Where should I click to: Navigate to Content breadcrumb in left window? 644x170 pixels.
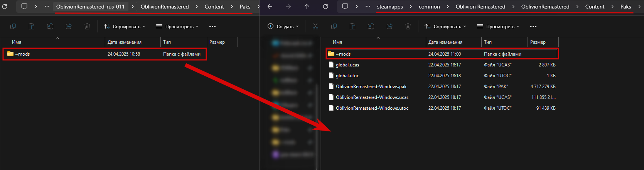tap(214, 7)
